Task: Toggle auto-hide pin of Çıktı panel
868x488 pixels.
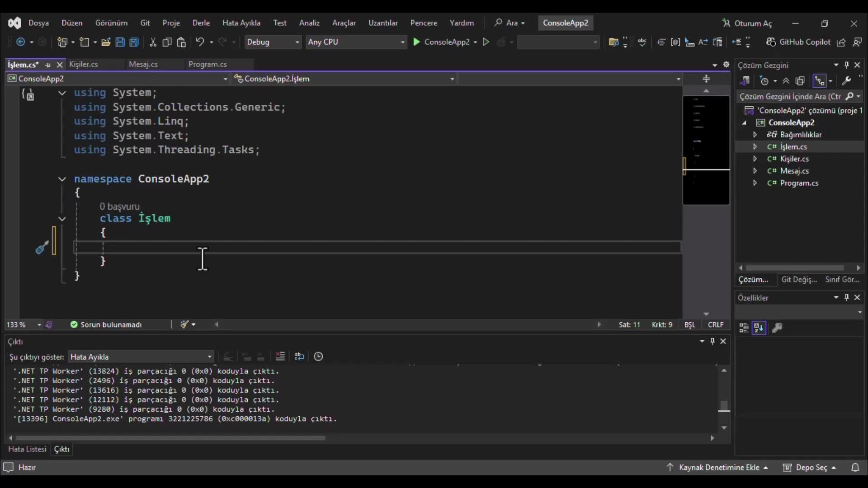Action: click(x=712, y=341)
